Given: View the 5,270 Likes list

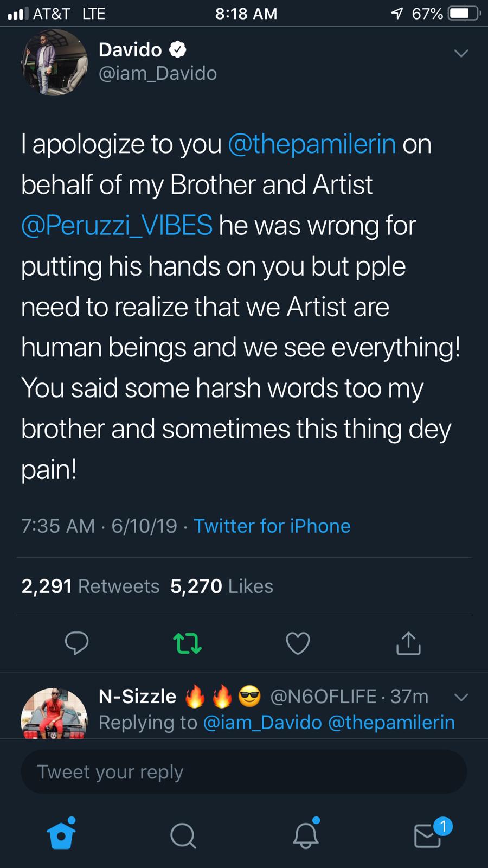Looking at the screenshot, I should [x=221, y=586].
